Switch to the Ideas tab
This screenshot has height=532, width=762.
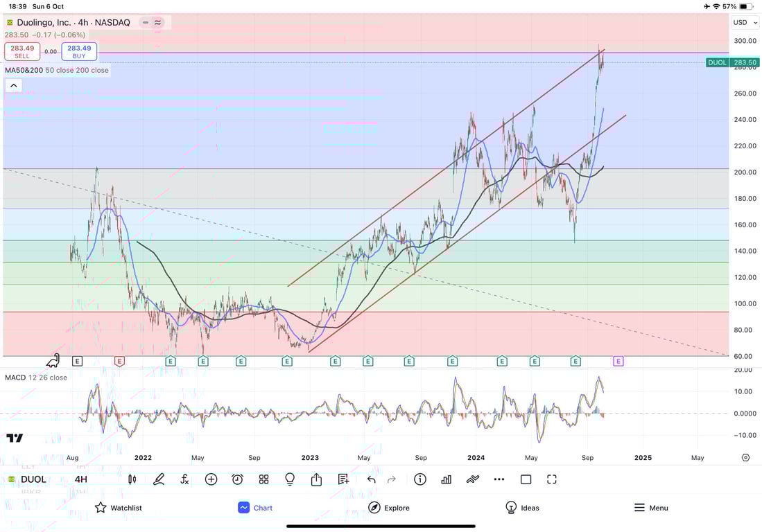pos(522,508)
